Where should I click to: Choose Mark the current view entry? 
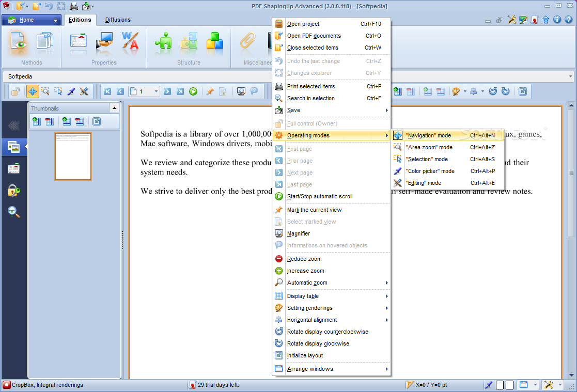[331, 210]
